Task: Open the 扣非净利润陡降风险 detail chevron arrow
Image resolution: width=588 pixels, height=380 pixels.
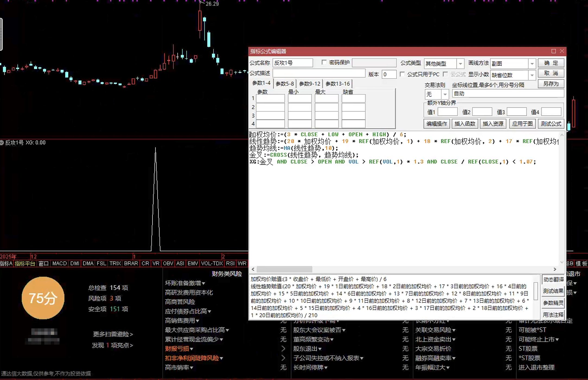Action: [283, 358]
